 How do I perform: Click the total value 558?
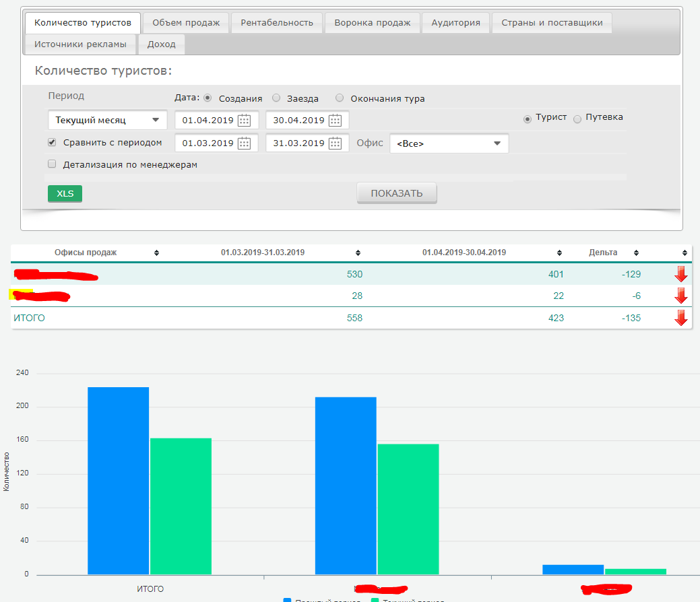point(354,319)
